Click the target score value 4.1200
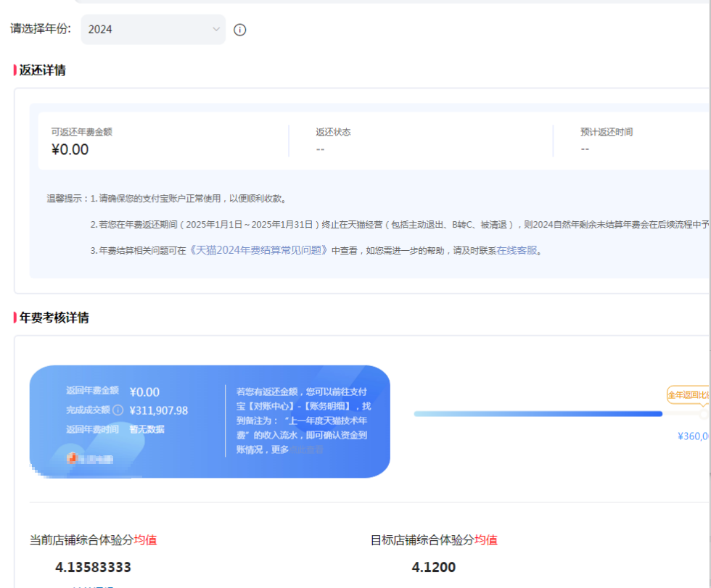Image resolution: width=711 pixels, height=588 pixels. (x=433, y=567)
